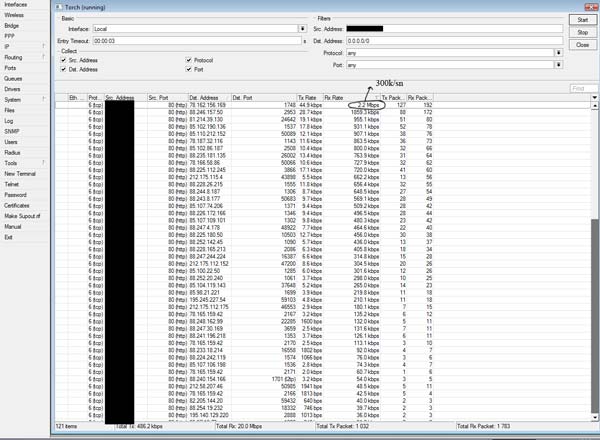600x440 pixels.
Task: Sort by Dst. Address column header
Action: [210, 98]
